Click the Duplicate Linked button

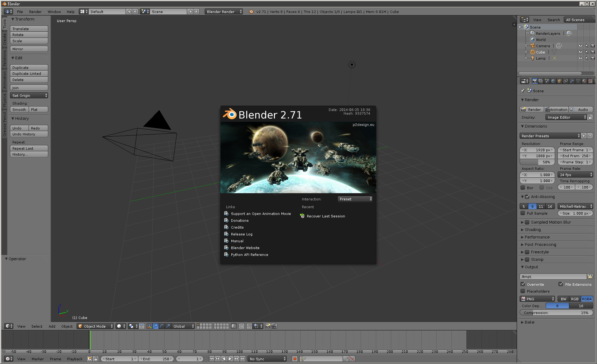pyautogui.click(x=29, y=74)
